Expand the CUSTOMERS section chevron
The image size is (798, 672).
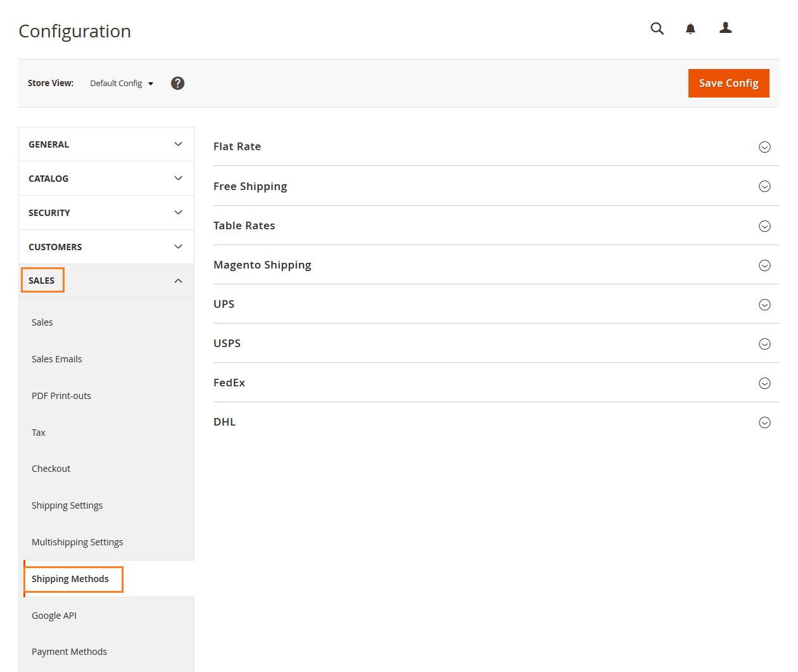click(x=179, y=246)
